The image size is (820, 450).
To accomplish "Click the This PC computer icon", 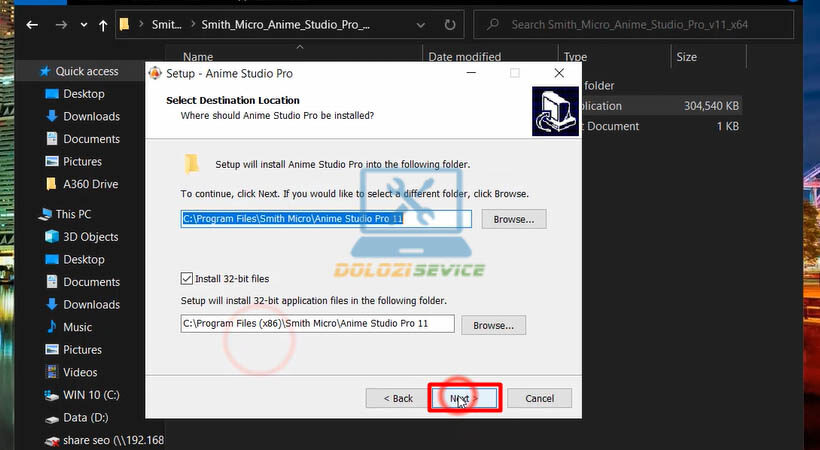I will 46,214.
